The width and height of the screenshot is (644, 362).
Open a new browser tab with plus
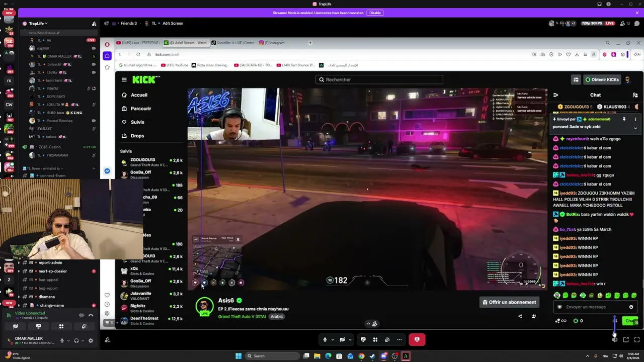310,43
